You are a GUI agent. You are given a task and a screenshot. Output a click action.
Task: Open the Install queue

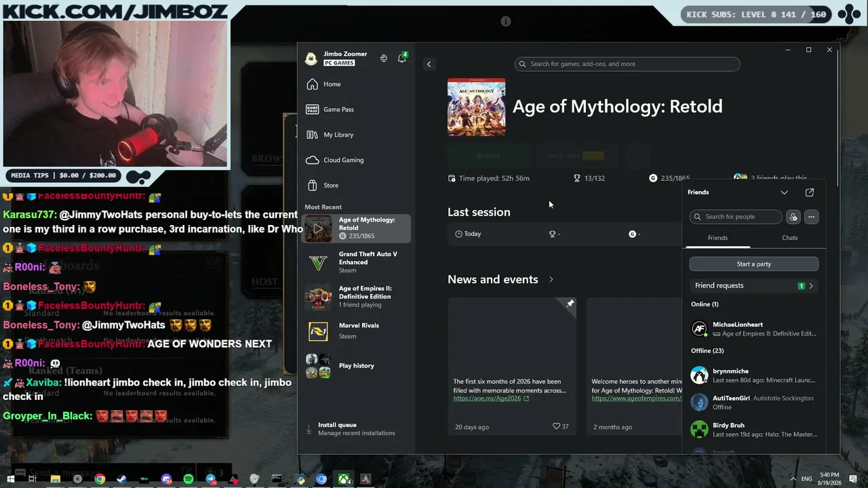click(357, 429)
